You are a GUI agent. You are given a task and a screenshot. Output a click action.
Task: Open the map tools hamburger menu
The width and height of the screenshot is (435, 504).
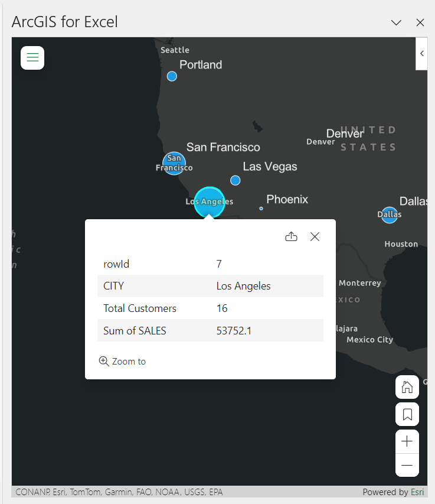(32, 58)
